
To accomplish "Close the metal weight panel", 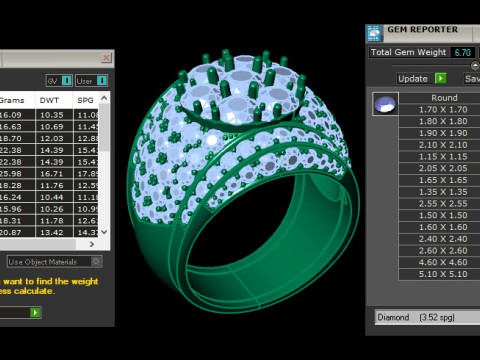I will pos(106,58).
